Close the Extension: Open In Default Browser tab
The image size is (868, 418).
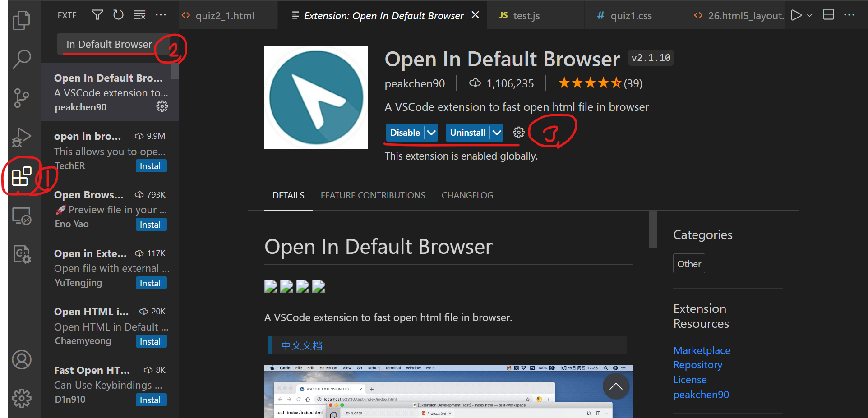[x=475, y=15]
